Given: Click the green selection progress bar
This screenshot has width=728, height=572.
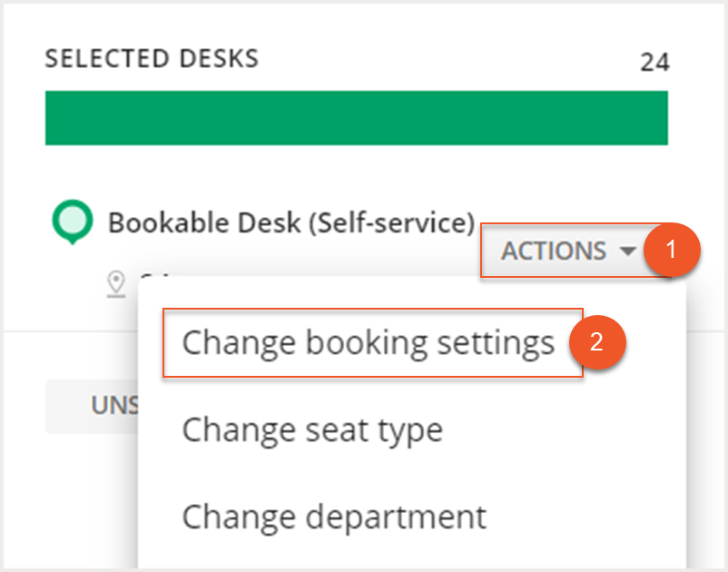Looking at the screenshot, I should click(x=357, y=117).
